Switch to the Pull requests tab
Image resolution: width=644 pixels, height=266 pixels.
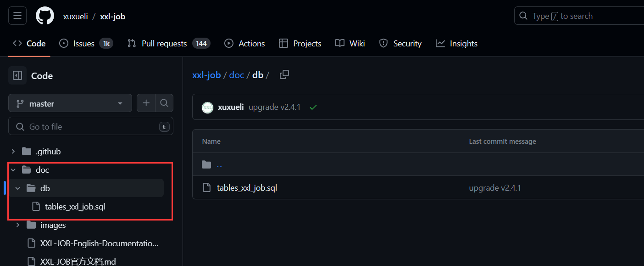click(169, 44)
